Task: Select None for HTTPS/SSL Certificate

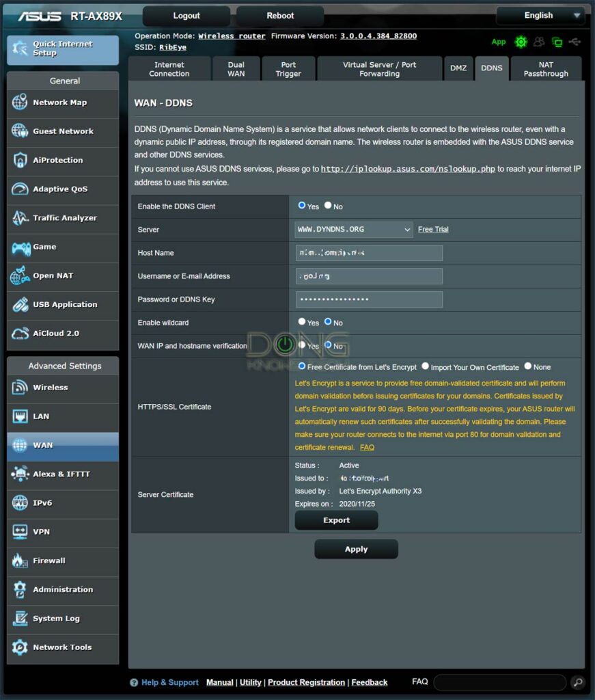Action: pyautogui.click(x=527, y=366)
